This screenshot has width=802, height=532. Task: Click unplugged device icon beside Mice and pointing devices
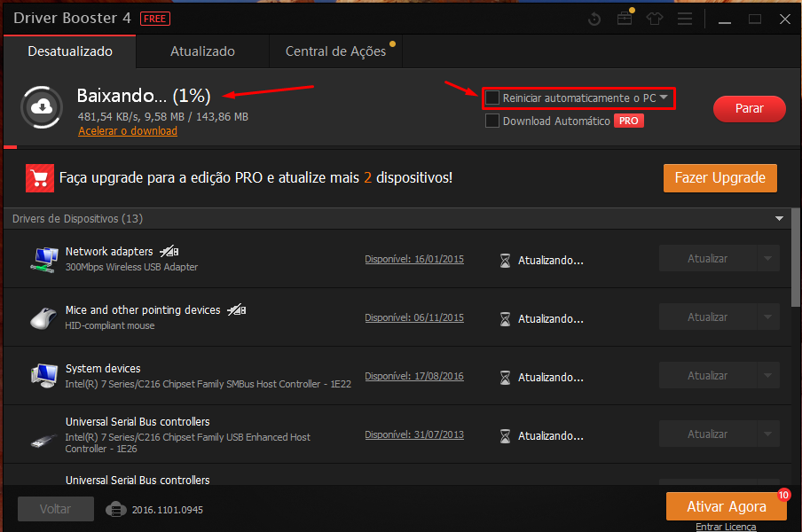pos(237,310)
